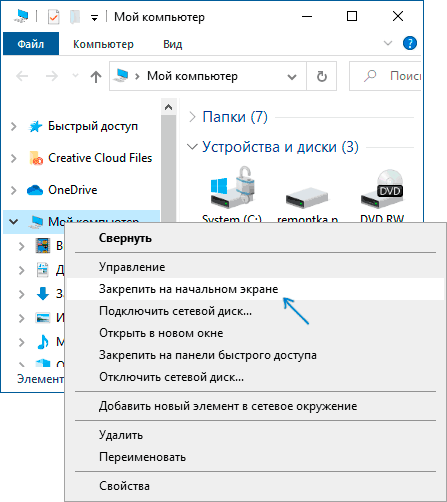This screenshot has height=502, width=447.
Task: Click Мой компьютер in the address bar
Action: 192,76
